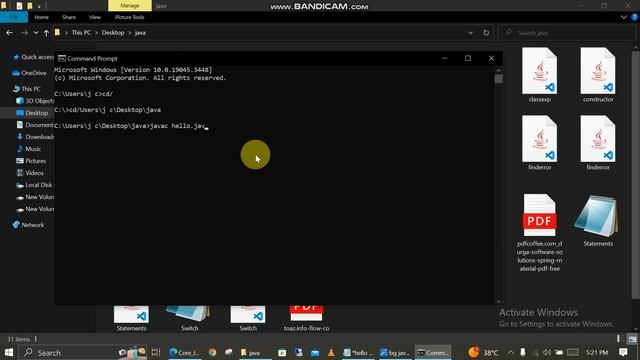Open the classexp Java file
This screenshot has width=640, height=360.
539,75
